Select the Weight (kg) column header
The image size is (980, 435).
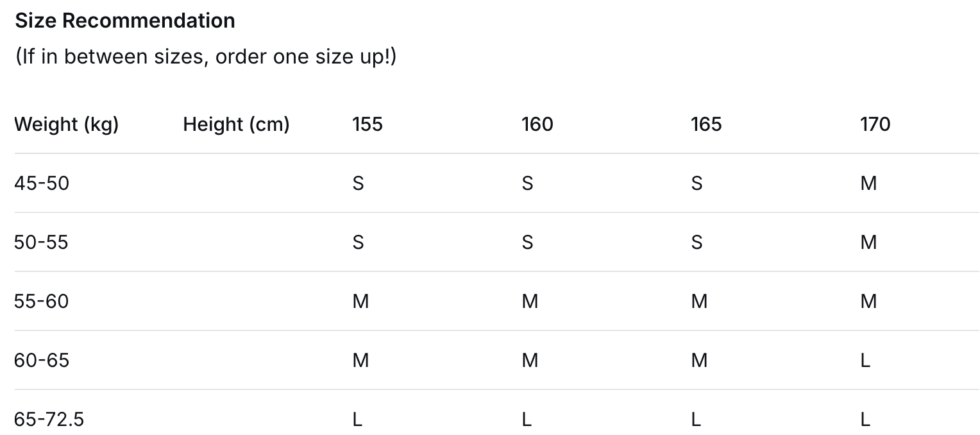coord(67,124)
